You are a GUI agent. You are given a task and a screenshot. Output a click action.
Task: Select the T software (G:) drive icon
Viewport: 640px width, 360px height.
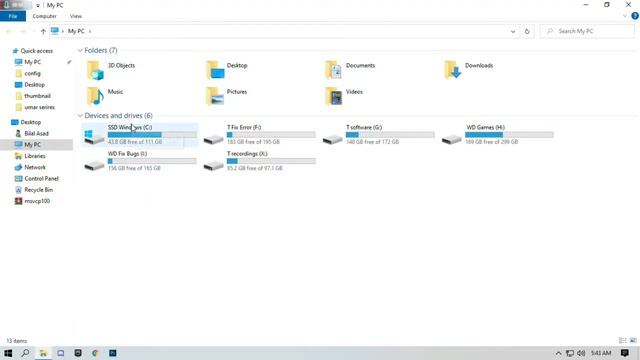[333, 140]
